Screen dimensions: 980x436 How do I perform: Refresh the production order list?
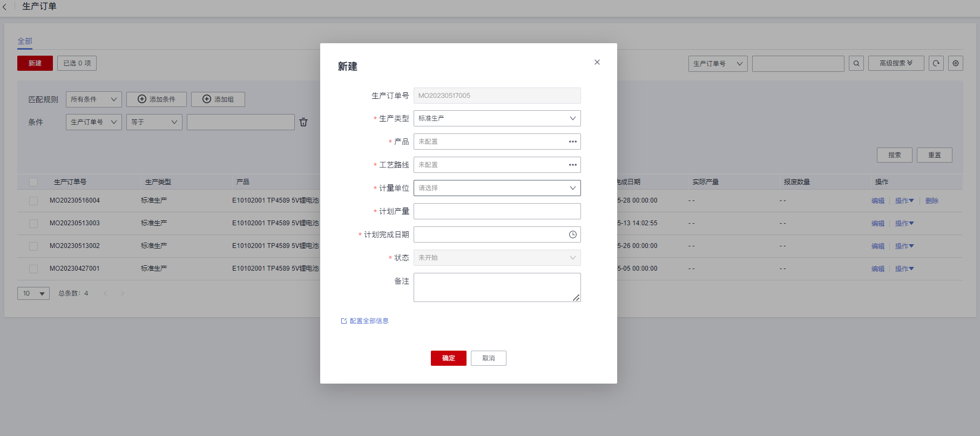[936, 63]
